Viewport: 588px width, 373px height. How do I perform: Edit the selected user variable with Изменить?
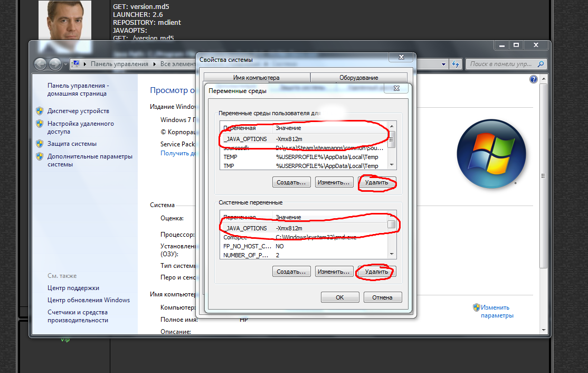(x=334, y=182)
